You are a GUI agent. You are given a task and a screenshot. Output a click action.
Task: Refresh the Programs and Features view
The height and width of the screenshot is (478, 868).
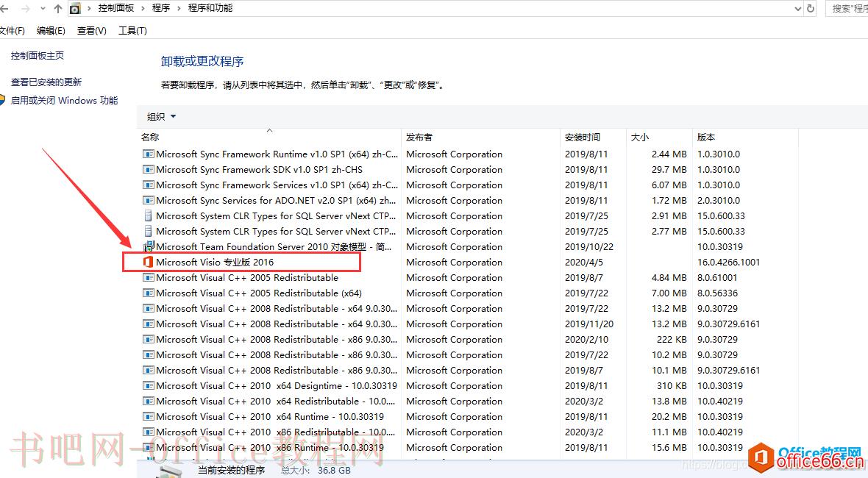point(811,8)
